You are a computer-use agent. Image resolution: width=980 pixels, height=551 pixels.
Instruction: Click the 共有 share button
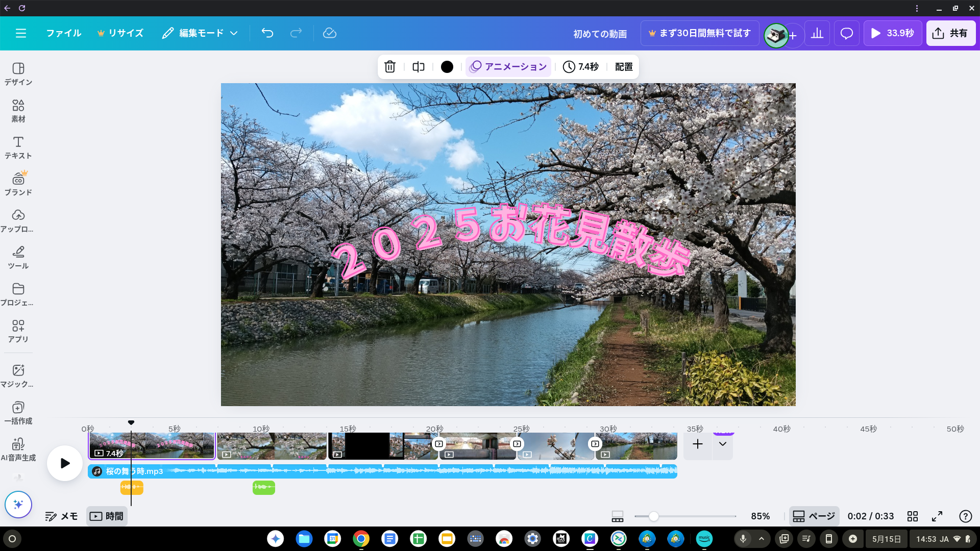coord(950,33)
